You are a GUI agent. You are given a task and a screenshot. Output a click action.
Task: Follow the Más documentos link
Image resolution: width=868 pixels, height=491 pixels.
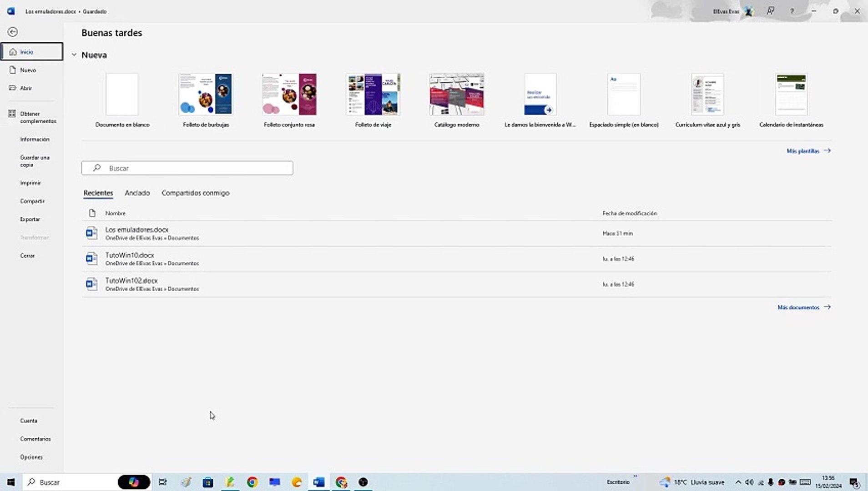click(804, 307)
